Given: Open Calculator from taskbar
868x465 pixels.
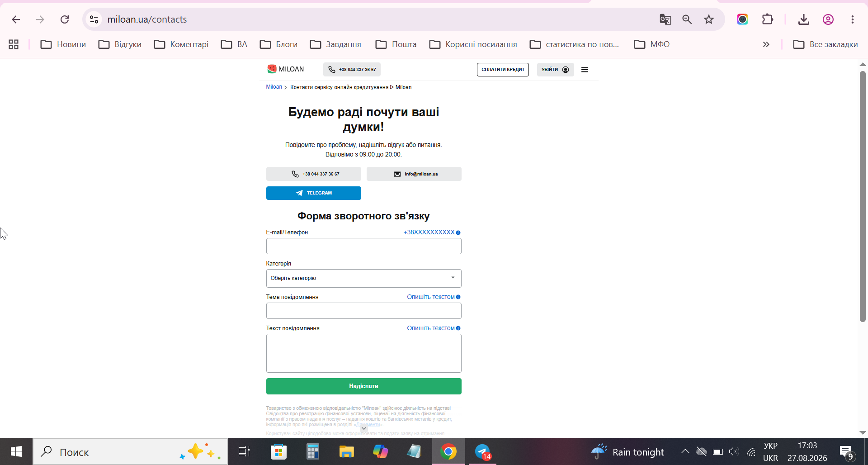Looking at the screenshot, I should pos(312,451).
